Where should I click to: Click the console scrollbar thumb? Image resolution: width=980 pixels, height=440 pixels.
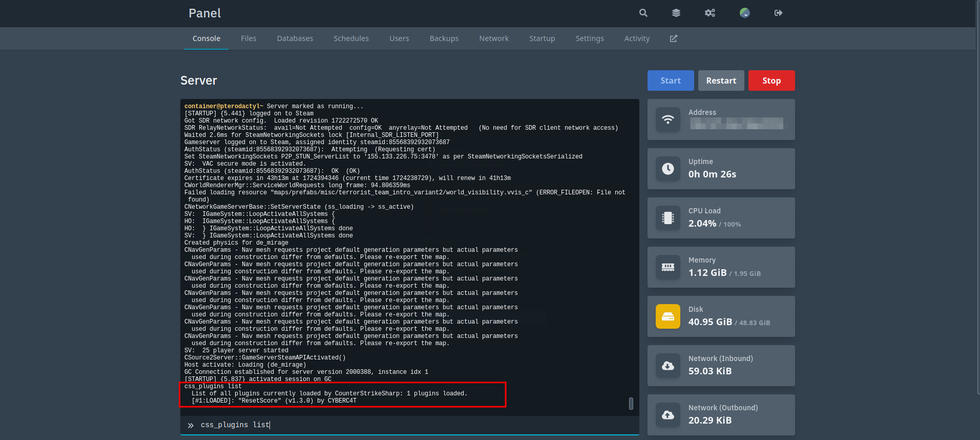coord(631,404)
